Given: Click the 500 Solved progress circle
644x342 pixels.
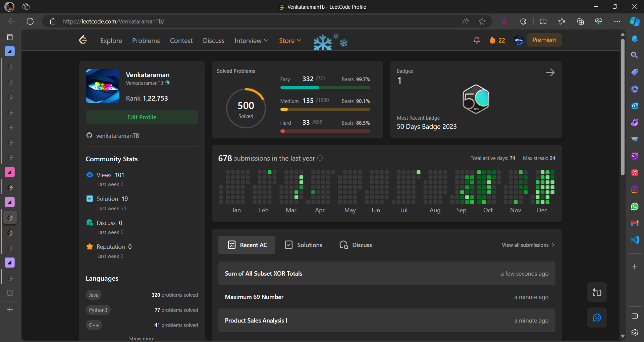Looking at the screenshot, I should click(246, 108).
